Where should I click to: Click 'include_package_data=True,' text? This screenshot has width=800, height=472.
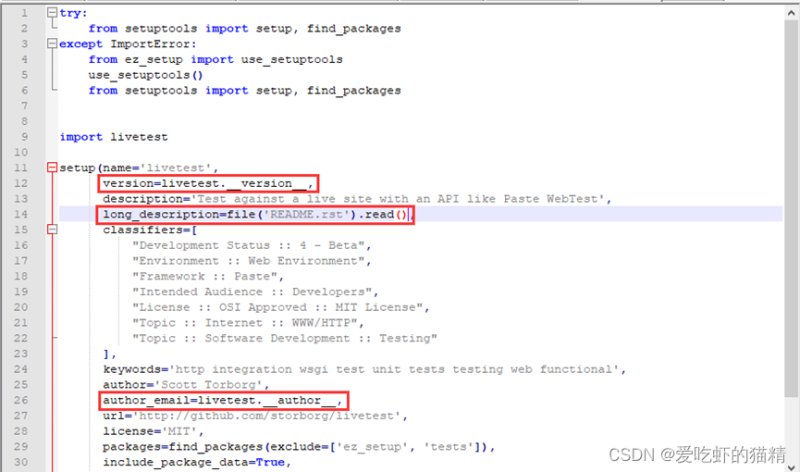197,462
